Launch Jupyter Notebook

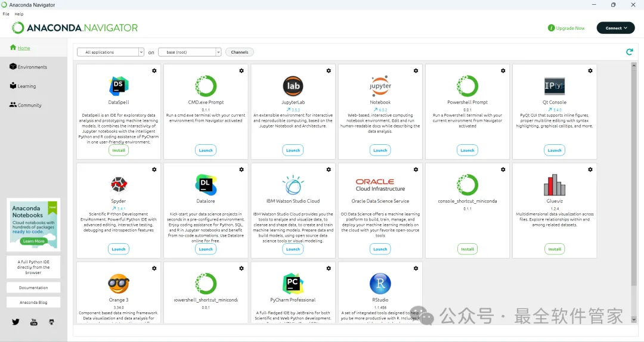pos(380,150)
